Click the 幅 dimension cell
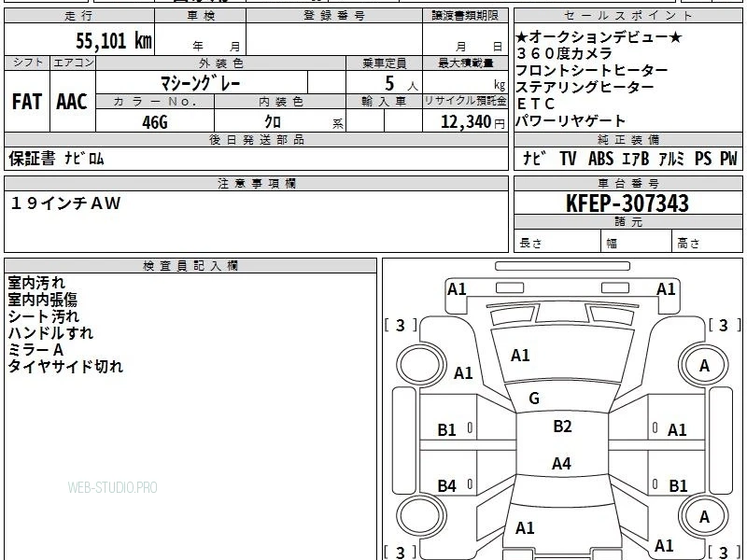Image resolution: width=747 pixels, height=560 pixels. tap(637, 243)
